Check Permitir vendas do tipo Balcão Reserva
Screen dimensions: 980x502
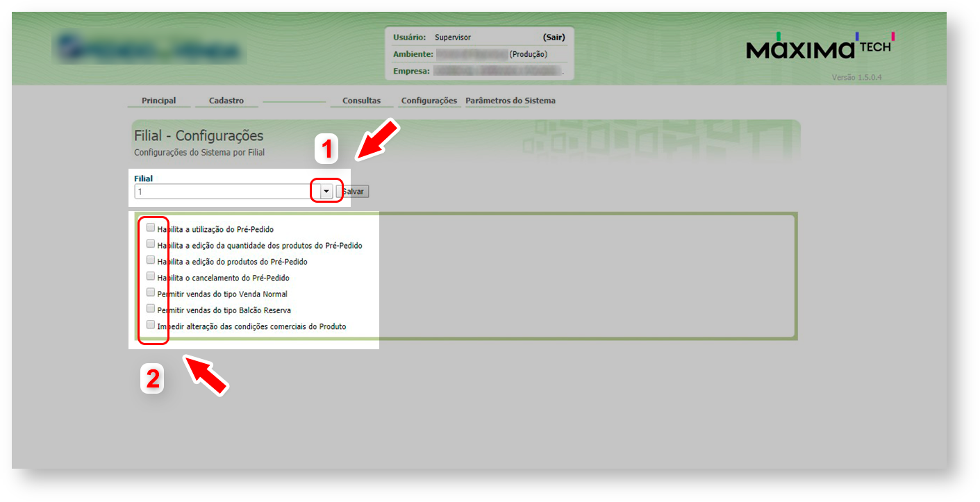pyautogui.click(x=151, y=308)
